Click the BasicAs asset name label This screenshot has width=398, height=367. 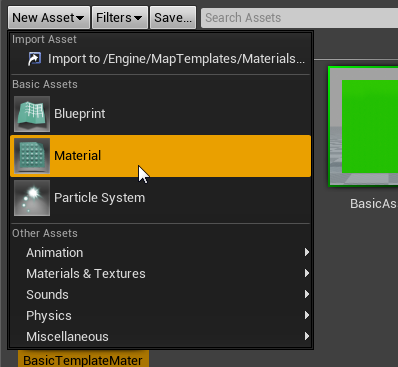[374, 203]
